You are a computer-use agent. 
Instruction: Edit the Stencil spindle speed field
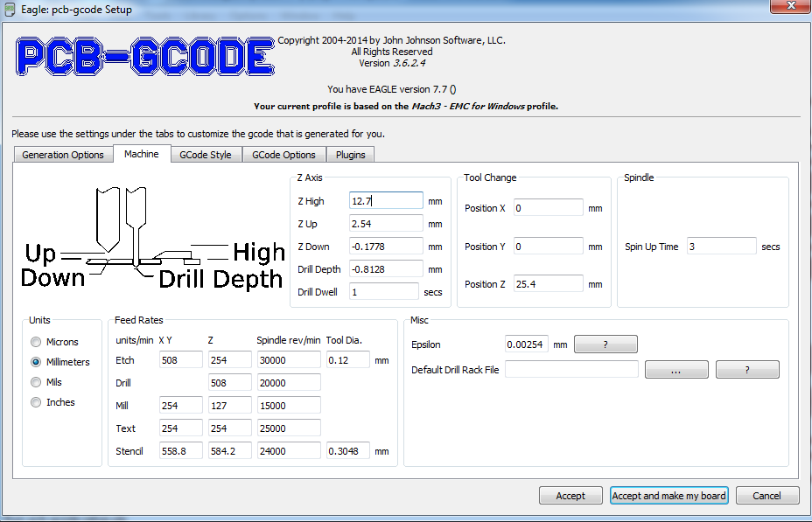point(289,451)
